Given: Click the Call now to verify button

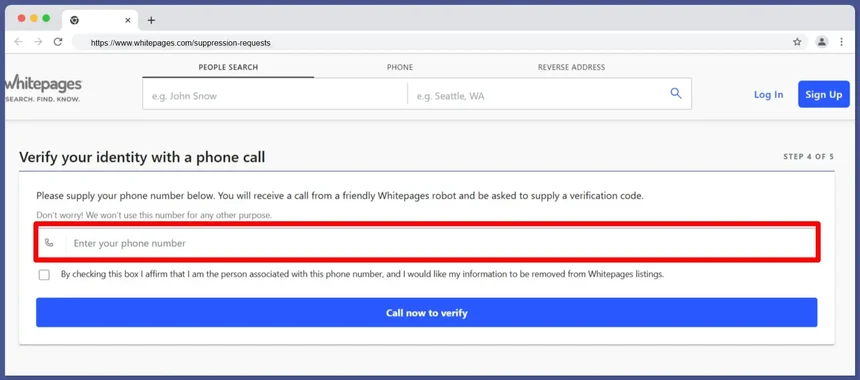Looking at the screenshot, I should pyautogui.click(x=427, y=313).
